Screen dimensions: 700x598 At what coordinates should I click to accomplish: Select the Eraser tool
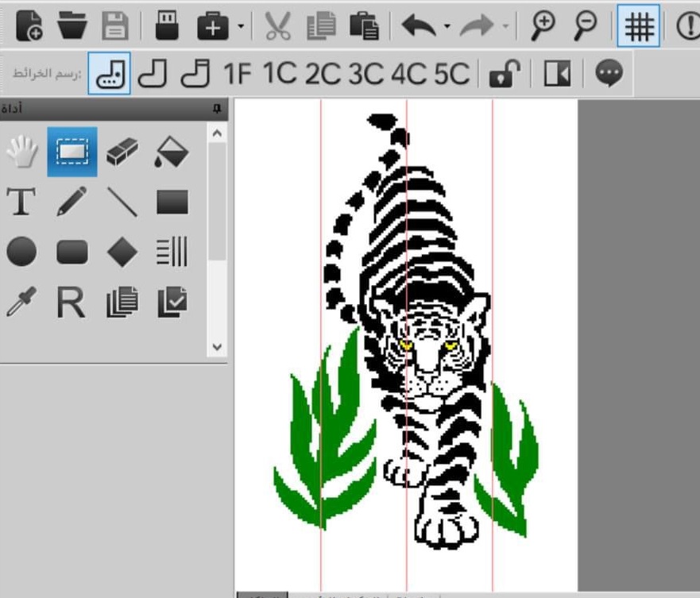(x=122, y=151)
